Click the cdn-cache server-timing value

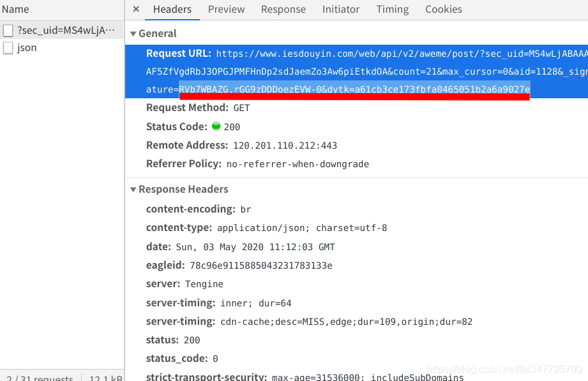(x=346, y=322)
